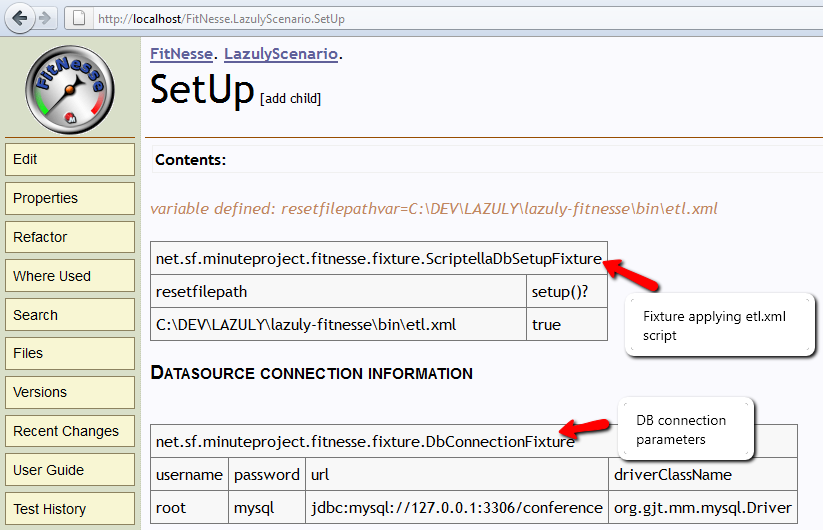Viewport: 823px width, 530px height.
Task: Click the Datasource connection information heading
Action: click(x=311, y=373)
